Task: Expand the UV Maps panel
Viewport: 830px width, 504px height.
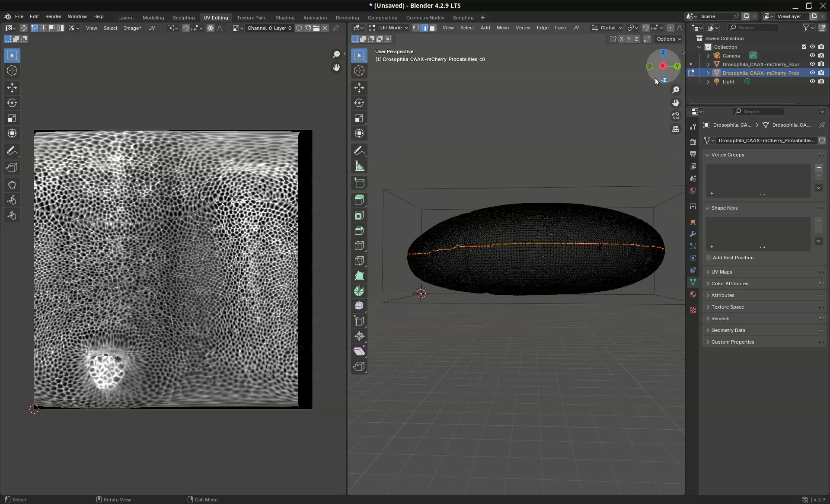Action: pos(721,272)
